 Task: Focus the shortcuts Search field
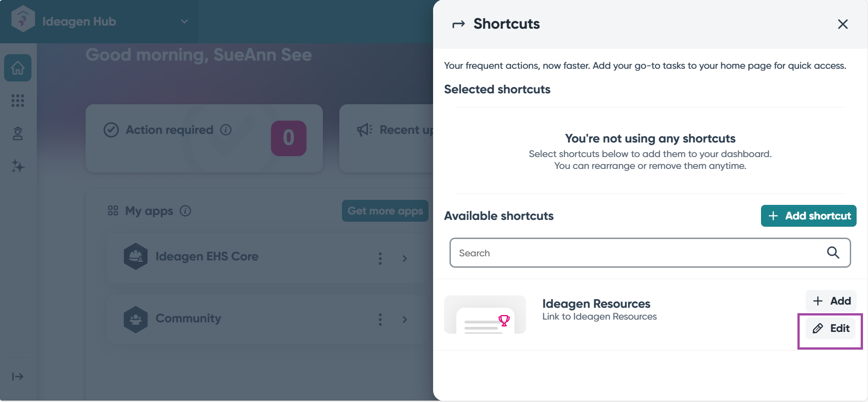pos(638,253)
